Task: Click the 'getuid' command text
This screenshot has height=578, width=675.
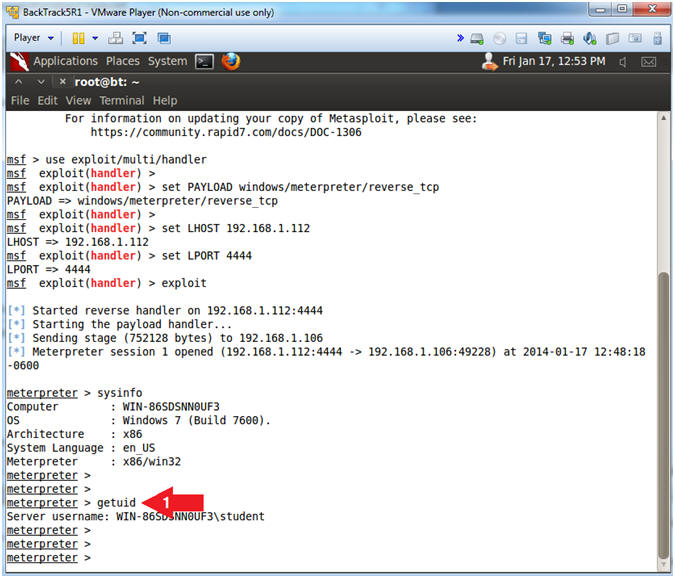Action: [116, 503]
